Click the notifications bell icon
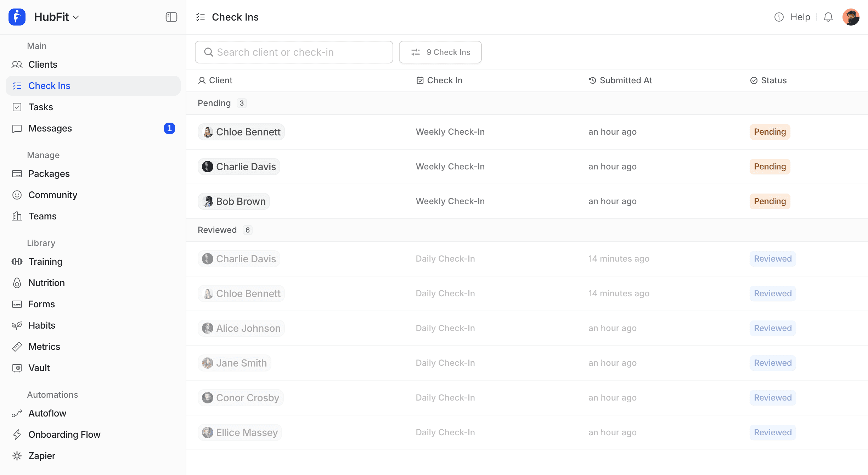The image size is (868, 475). (828, 17)
